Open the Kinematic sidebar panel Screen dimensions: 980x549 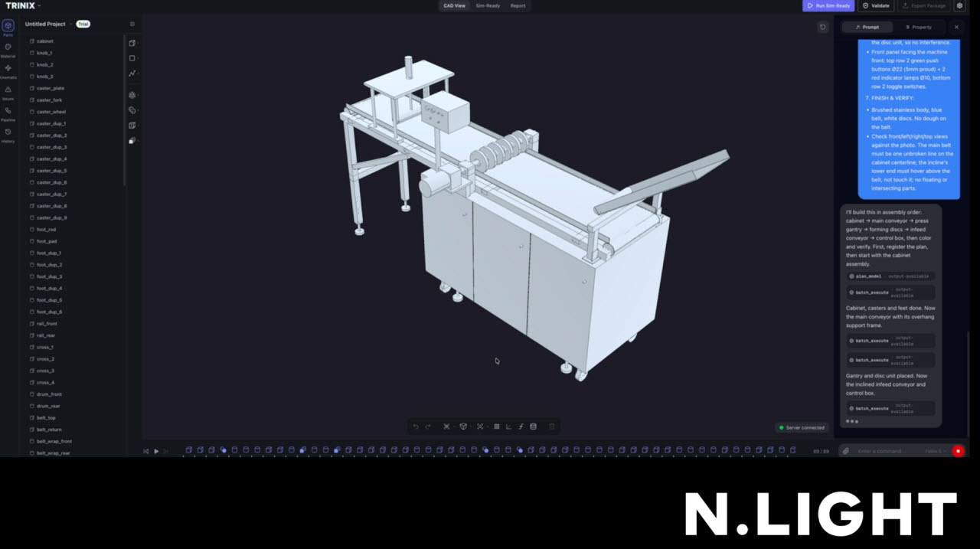tap(8, 70)
